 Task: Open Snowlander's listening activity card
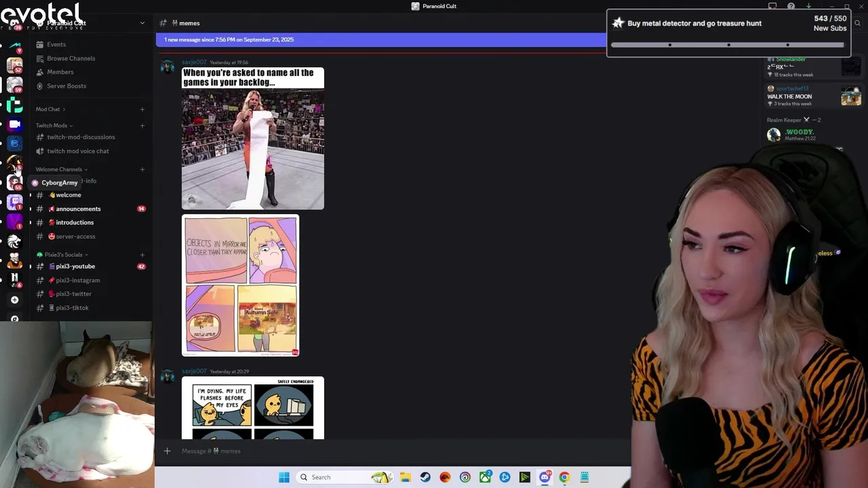814,66
